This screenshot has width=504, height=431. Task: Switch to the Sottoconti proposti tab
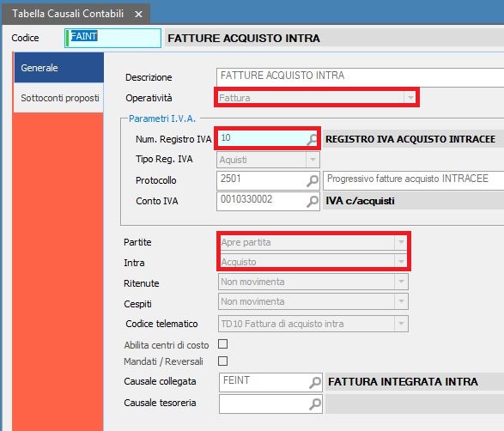(x=59, y=98)
